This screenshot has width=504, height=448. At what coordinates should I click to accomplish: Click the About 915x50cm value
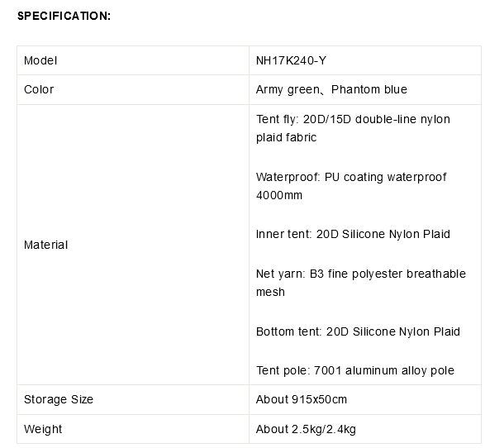tap(302, 399)
